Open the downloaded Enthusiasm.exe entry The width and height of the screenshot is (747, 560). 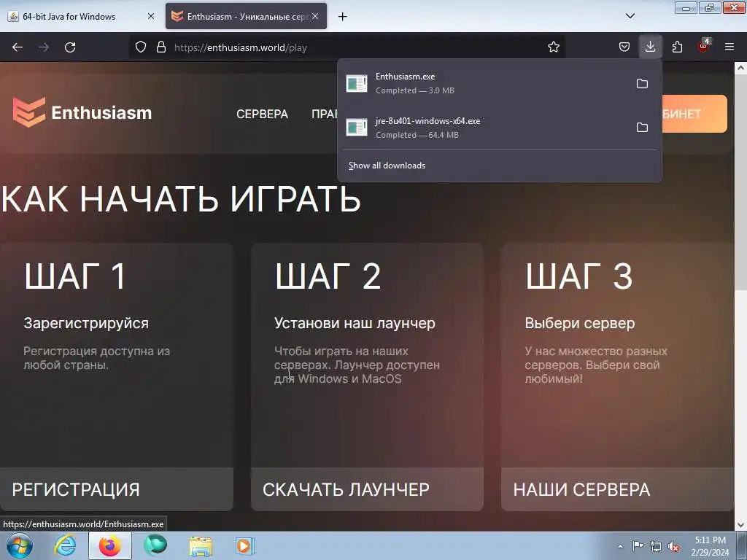point(486,83)
